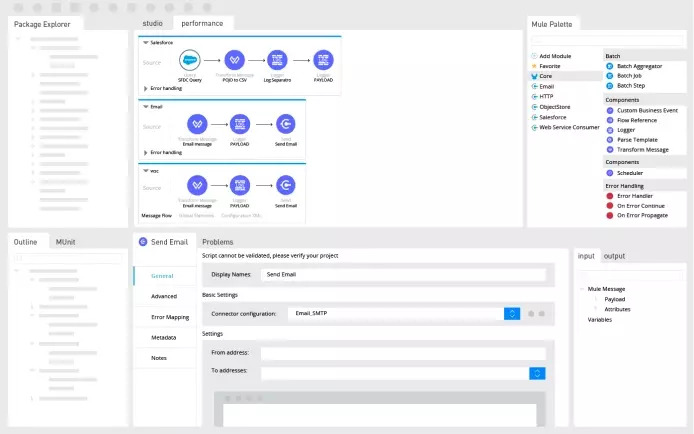This screenshot has height=434, width=694.
Task: Click Email message transform node in woc flow
Action: (x=197, y=186)
